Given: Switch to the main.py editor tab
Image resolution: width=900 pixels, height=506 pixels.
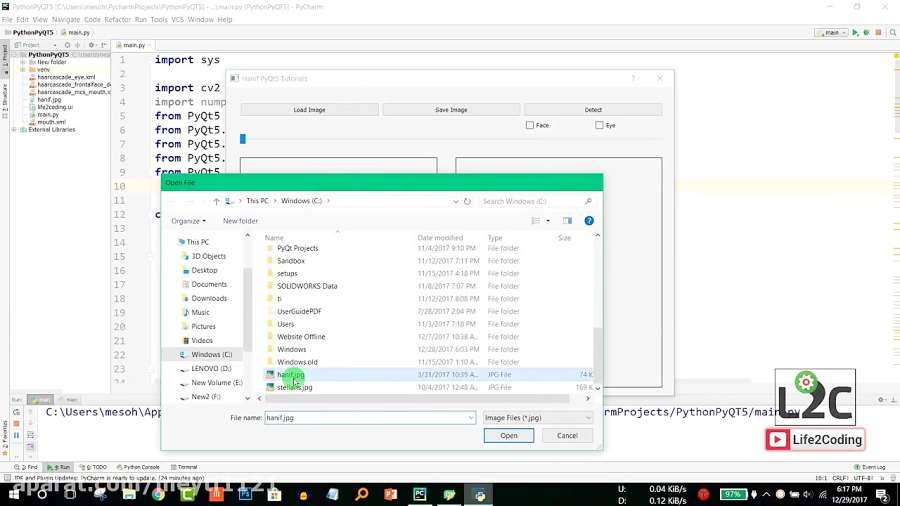Looking at the screenshot, I should (x=133, y=45).
